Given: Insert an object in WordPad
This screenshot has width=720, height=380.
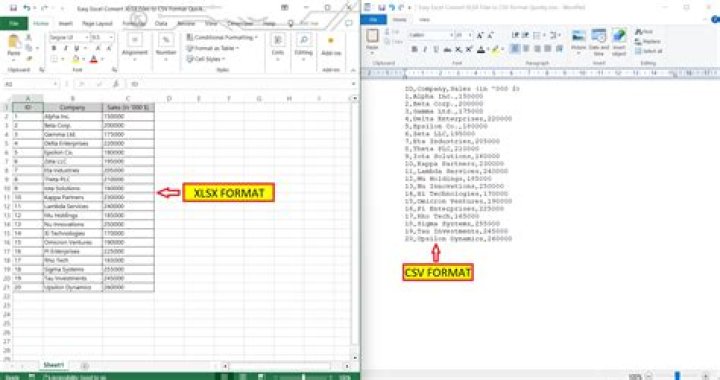Looking at the screenshot, I should tap(619, 41).
